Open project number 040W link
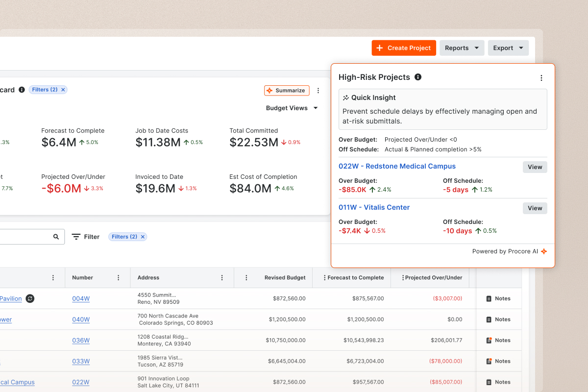588x392 pixels. tap(81, 319)
